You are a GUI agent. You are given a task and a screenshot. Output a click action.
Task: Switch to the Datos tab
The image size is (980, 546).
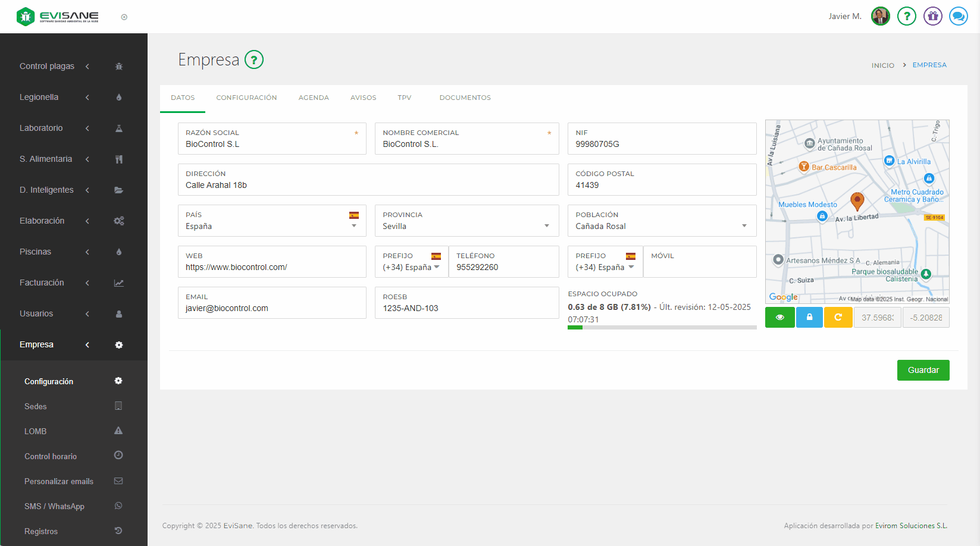(183, 98)
